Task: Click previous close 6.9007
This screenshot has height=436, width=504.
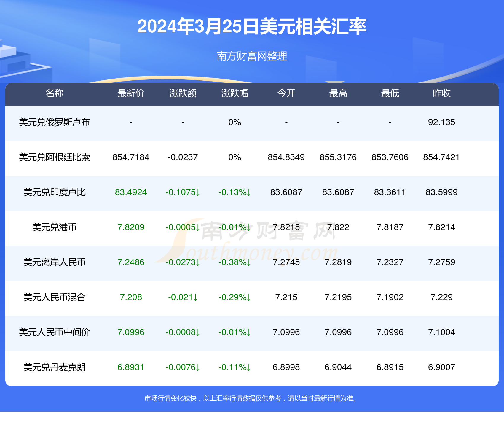Action: coord(442,367)
